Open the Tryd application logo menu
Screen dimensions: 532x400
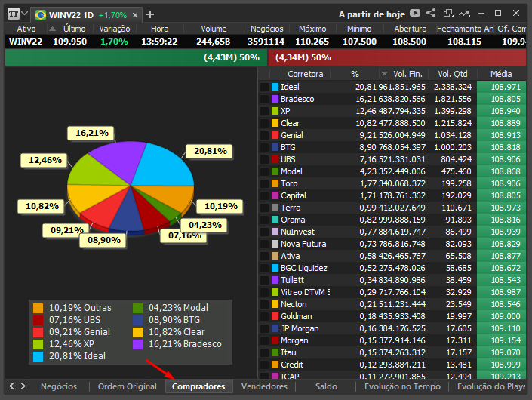point(14,14)
